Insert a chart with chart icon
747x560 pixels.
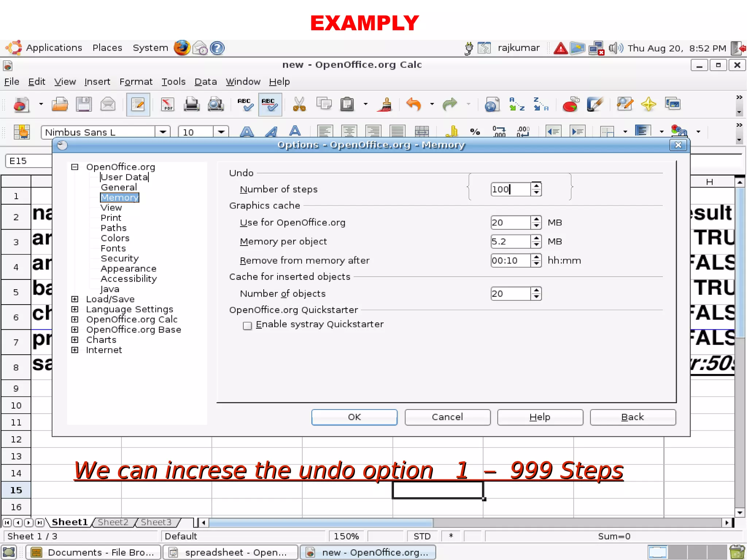570,105
